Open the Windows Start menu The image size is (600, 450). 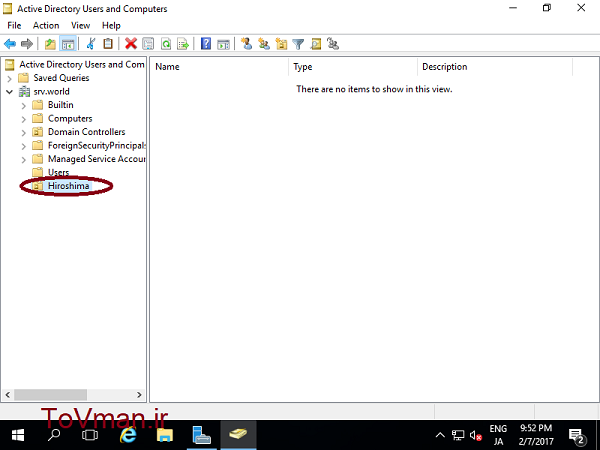18,435
